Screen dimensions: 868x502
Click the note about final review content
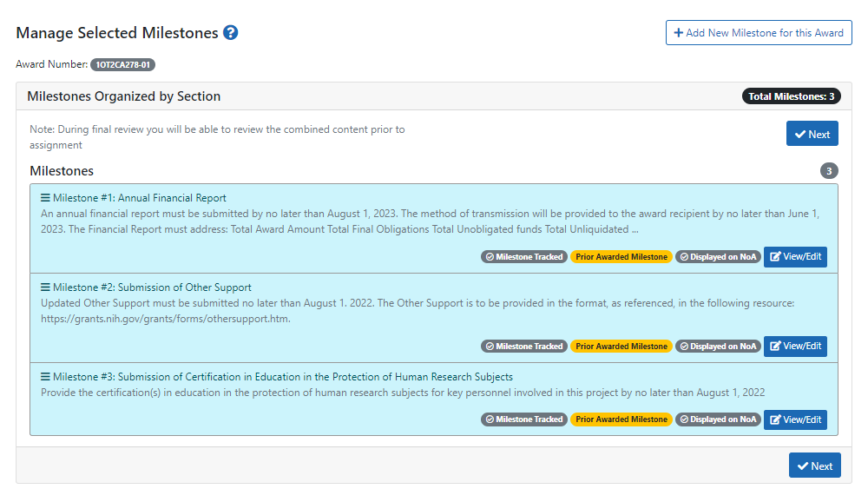tap(217, 137)
